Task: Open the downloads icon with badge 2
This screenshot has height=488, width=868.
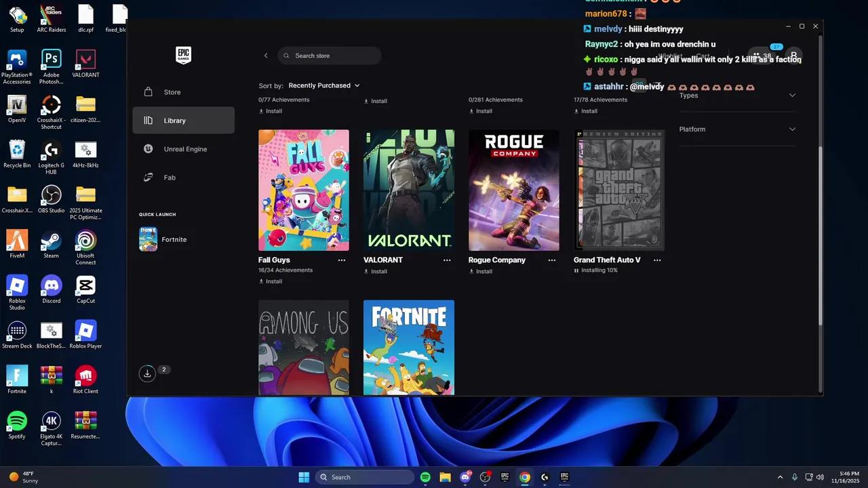Action: (x=147, y=373)
